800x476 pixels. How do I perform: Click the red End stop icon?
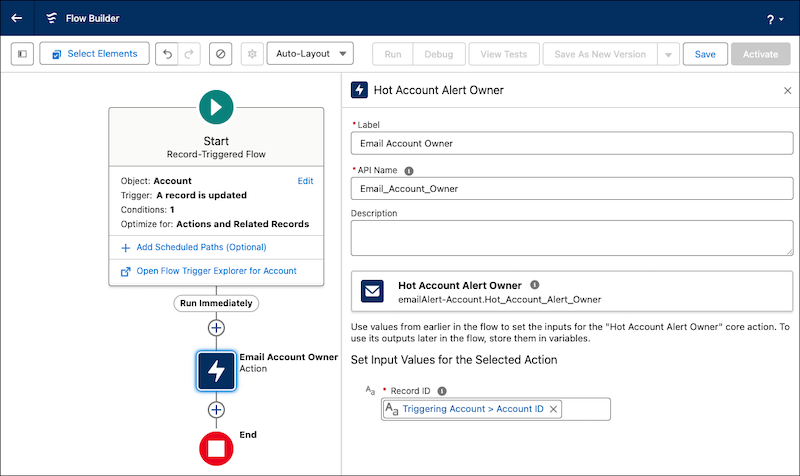tap(216, 448)
